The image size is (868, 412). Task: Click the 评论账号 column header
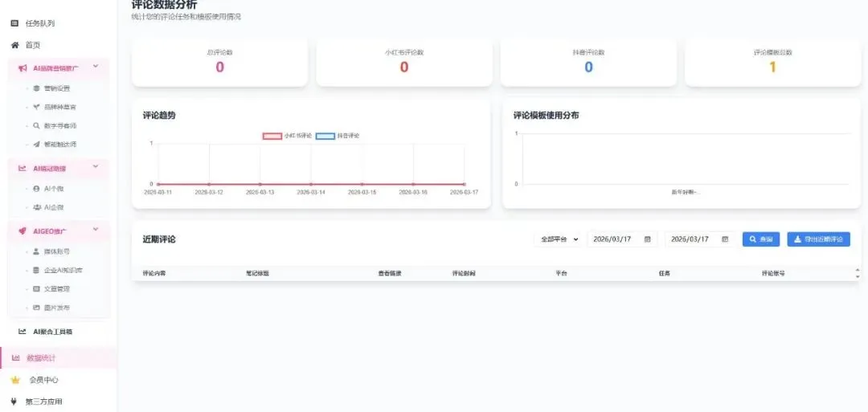click(773, 273)
